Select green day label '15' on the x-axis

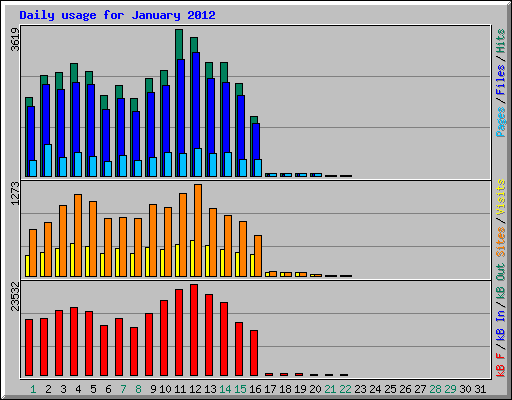(240, 389)
